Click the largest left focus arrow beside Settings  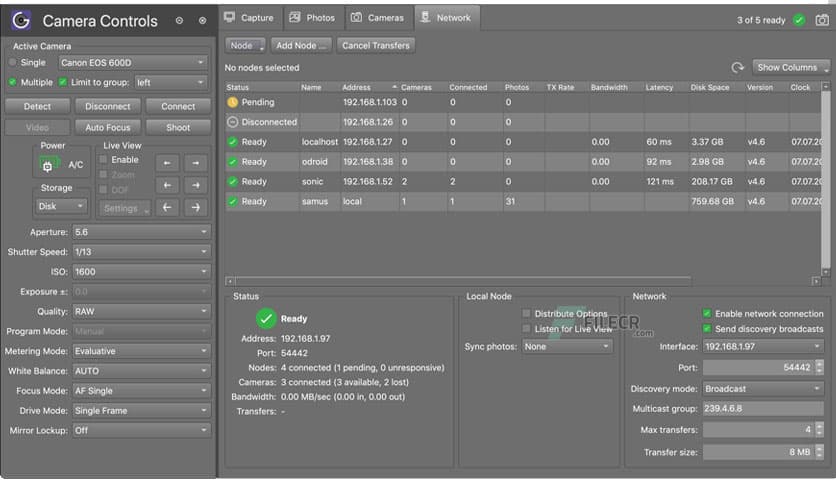(x=167, y=207)
